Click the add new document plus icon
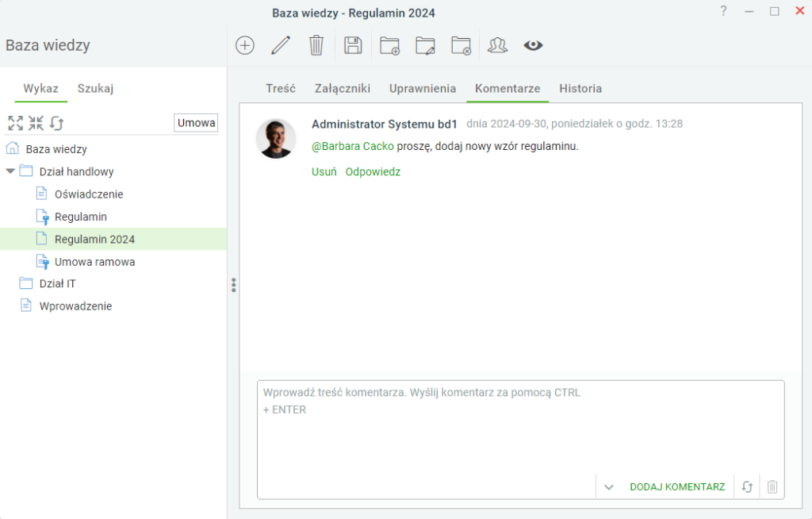The width and height of the screenshot is (812, 519). [x=244, y=45]
